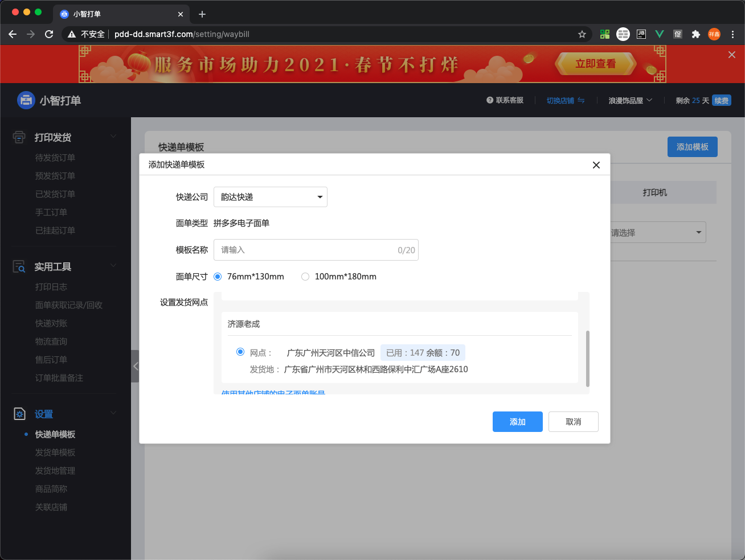Open 打印日志 in sidebar
This screenshot has width=745, height=560.
51,287
